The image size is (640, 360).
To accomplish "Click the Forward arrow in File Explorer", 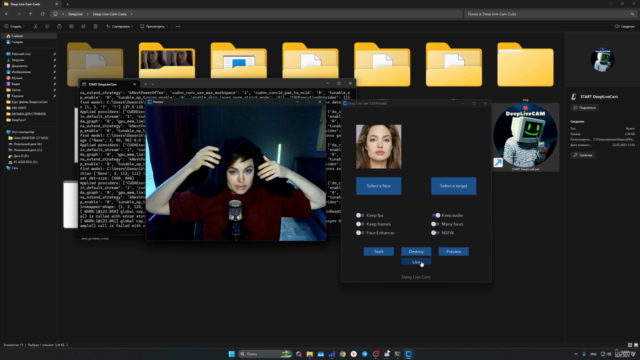I will [19, 14].
